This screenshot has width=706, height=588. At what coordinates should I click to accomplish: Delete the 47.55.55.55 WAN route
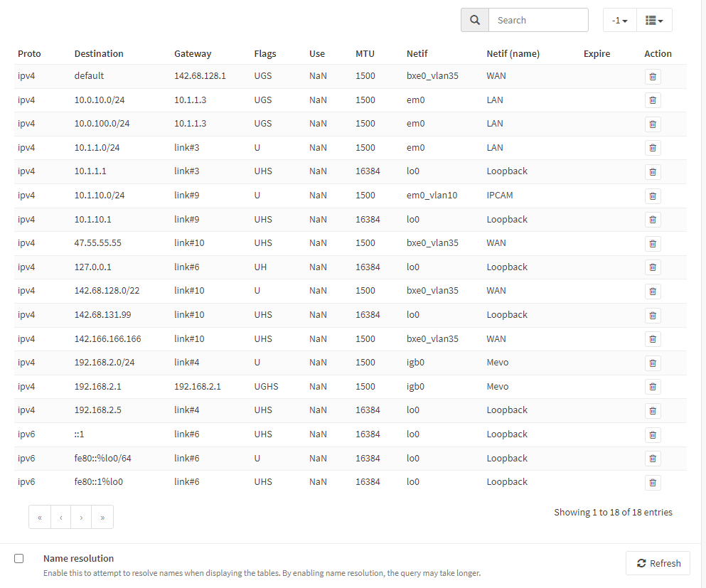[653, 244]
